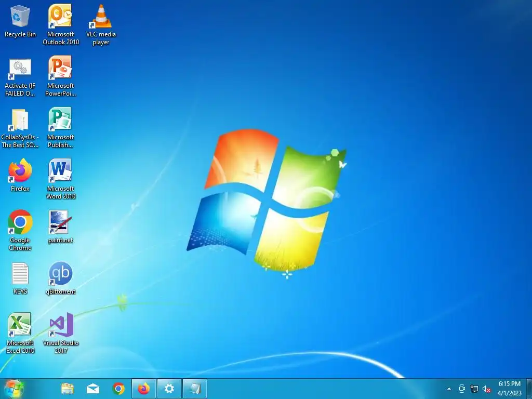Switch to the notepad-like taskbar window
532x399 pixels.
pos(195,389)
